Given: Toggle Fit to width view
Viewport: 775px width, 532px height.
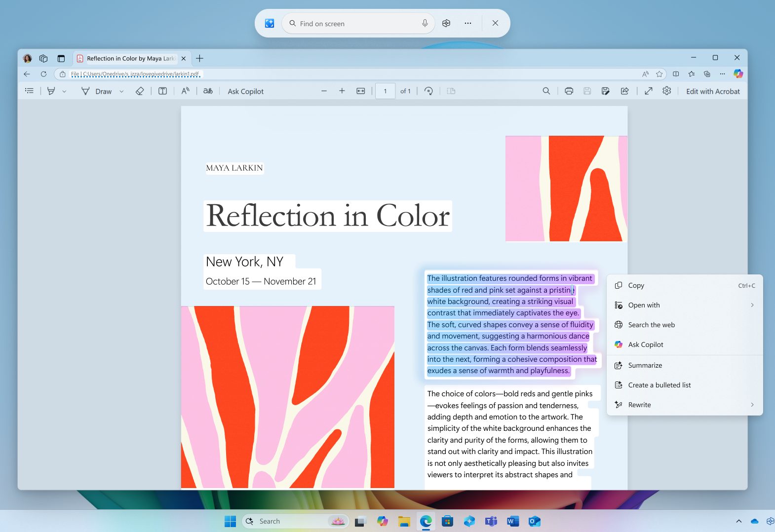Looking at the screenshot, I should (361, 91).
